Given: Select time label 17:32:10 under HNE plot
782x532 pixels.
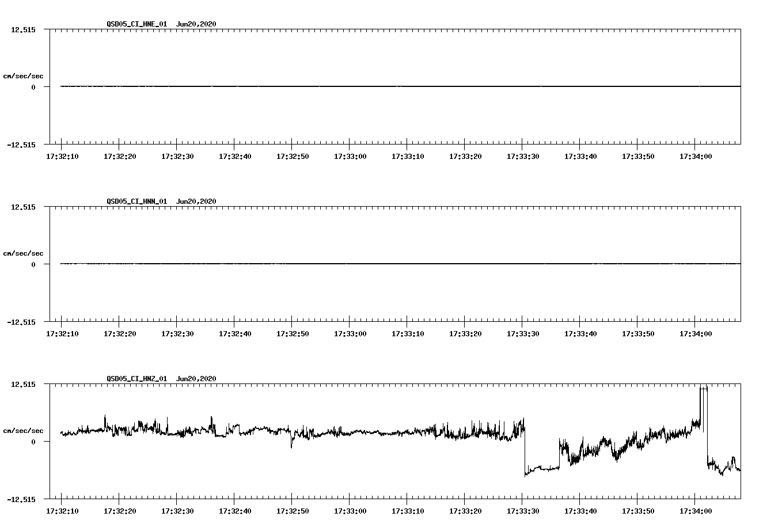Looking at the screenshot, I should [62, 156].
